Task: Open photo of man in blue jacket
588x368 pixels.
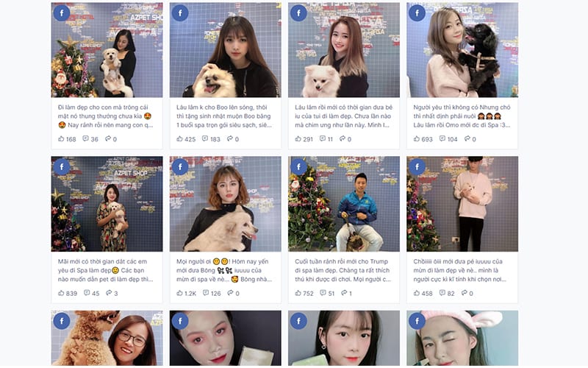Action: 344,204
